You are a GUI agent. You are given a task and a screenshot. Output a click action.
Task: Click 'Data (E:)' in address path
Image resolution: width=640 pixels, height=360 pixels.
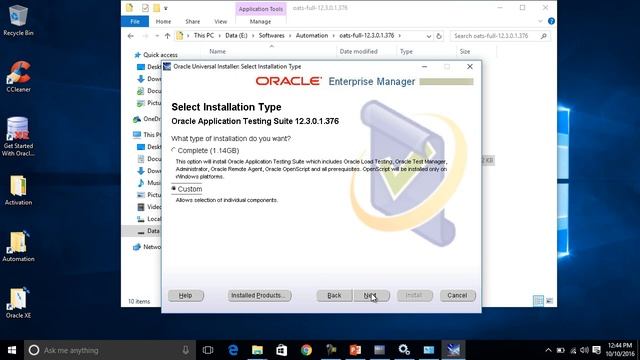(236, 36)
